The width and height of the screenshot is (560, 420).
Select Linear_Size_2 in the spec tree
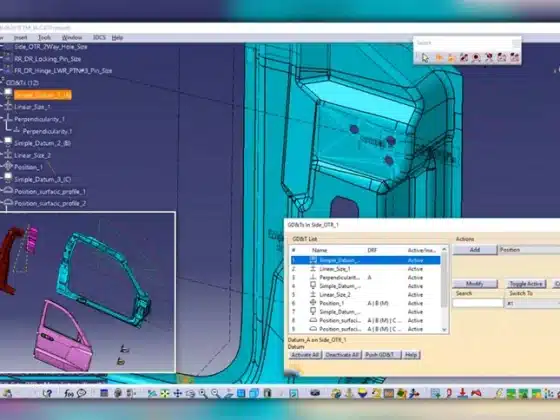pyautogui.click(x=32, y=155)
